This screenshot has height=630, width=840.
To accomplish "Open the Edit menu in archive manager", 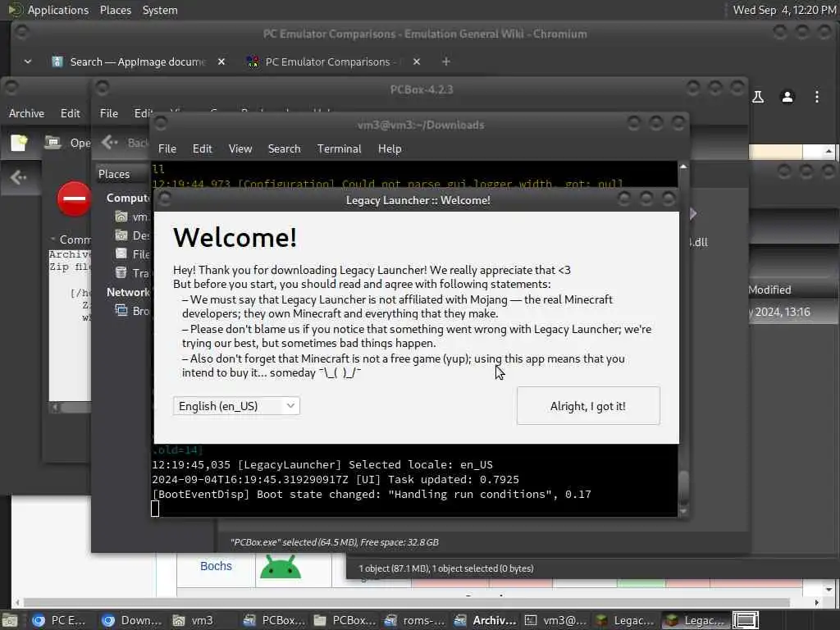I will click(x=71, y=113).
